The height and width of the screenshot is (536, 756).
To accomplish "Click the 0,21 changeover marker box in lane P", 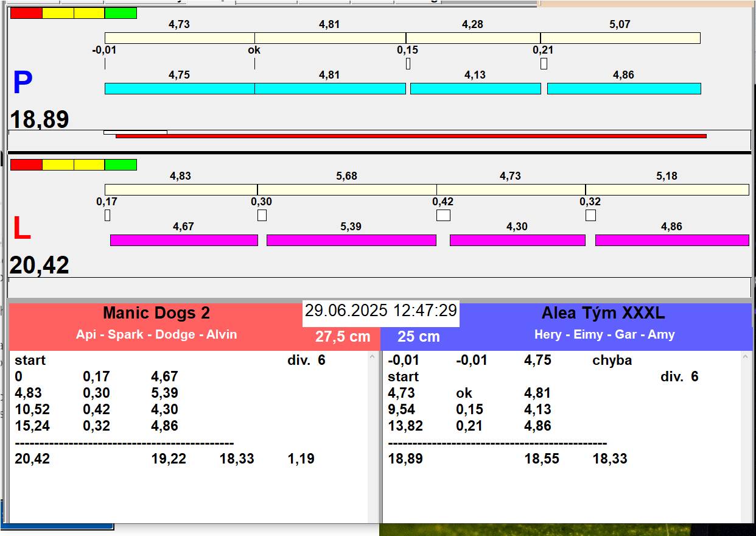I will (544, 63).
